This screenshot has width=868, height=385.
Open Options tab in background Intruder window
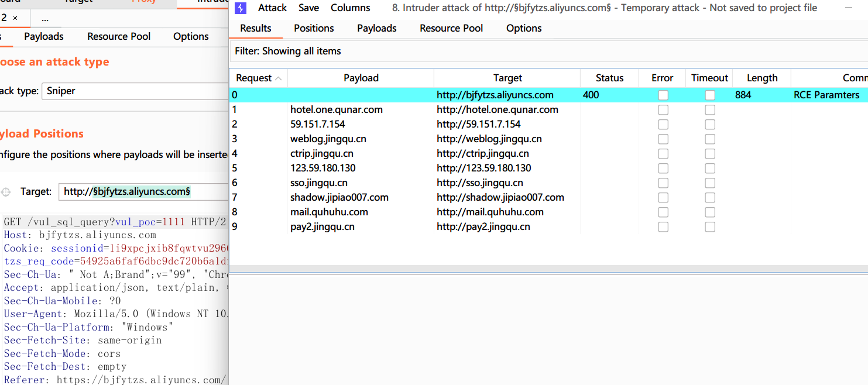click(x=191, y=36)
